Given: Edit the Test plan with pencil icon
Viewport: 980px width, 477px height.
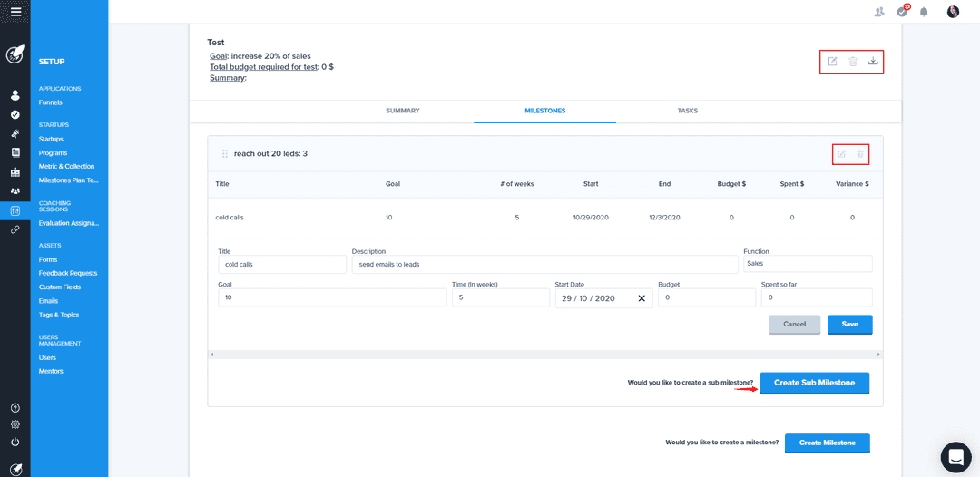Looking at the screenshot, I should [x=833, y=62].
